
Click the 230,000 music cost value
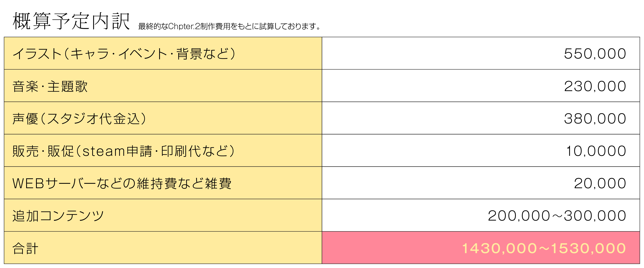595,86
